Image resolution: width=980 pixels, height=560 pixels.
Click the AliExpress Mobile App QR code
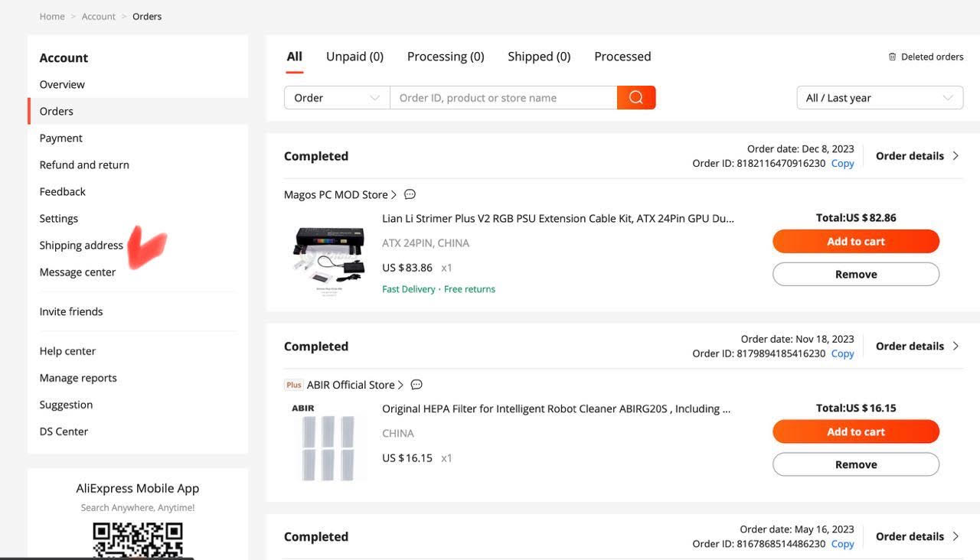pos(138,541)
